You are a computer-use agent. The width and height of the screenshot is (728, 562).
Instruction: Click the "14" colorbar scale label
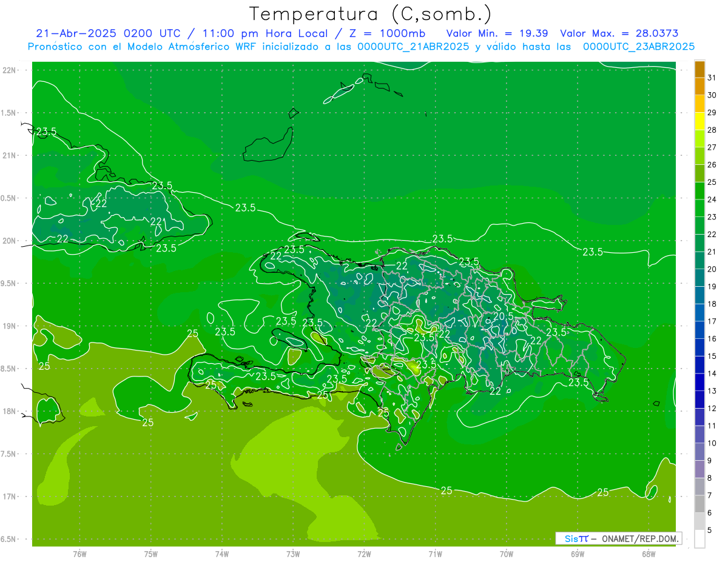[x=712, y=374]
